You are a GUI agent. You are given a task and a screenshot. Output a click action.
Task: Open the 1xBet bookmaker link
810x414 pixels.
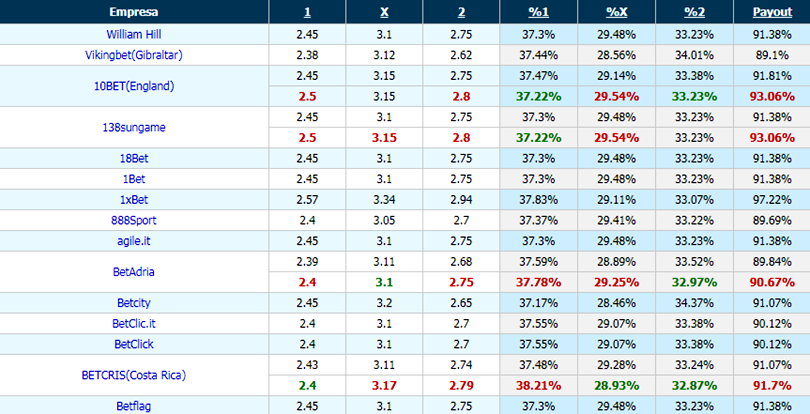point(134,200)
